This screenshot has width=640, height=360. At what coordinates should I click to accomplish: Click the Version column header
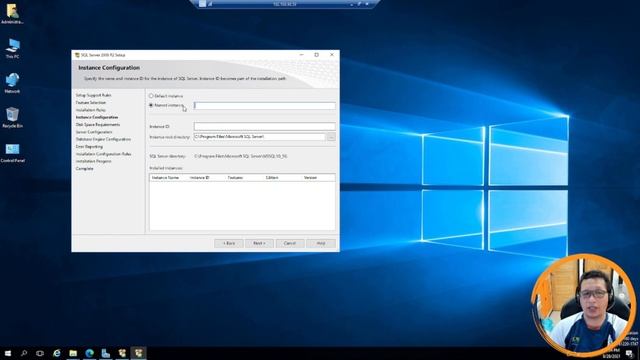[318, 178]
